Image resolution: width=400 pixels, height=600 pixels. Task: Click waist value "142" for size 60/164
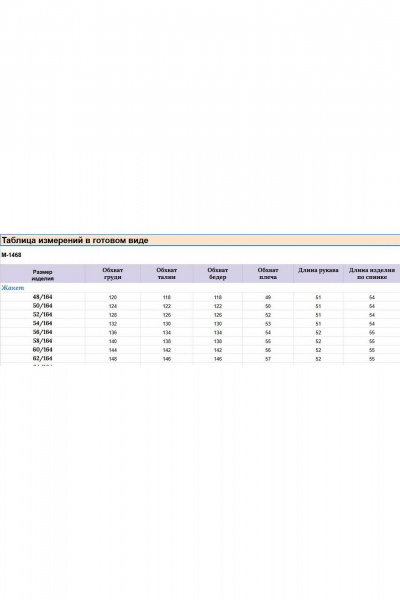click(x=167, y=350)
